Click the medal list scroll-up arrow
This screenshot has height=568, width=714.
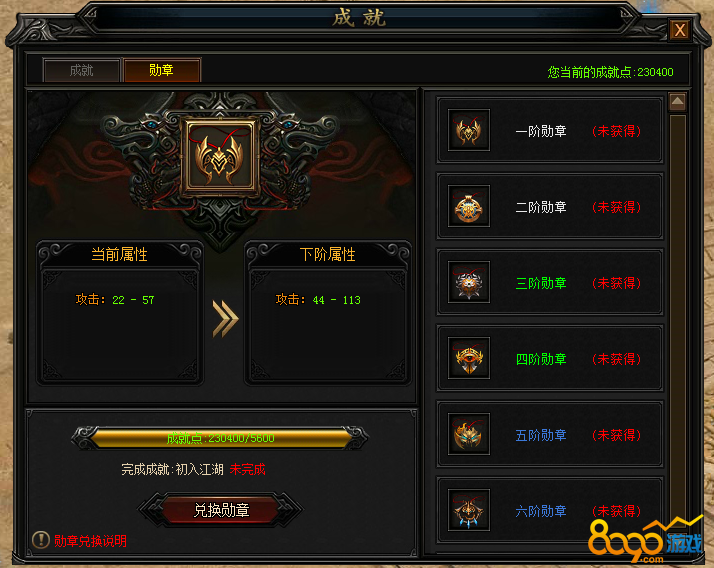678,102
